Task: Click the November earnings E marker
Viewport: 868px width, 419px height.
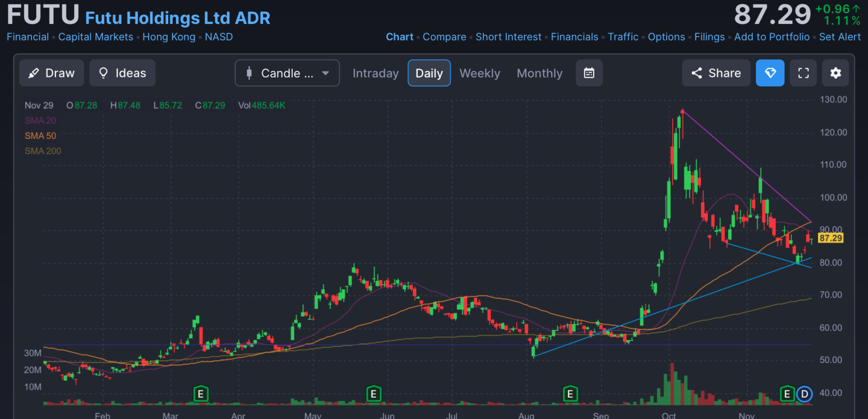Action: [787, 394]
